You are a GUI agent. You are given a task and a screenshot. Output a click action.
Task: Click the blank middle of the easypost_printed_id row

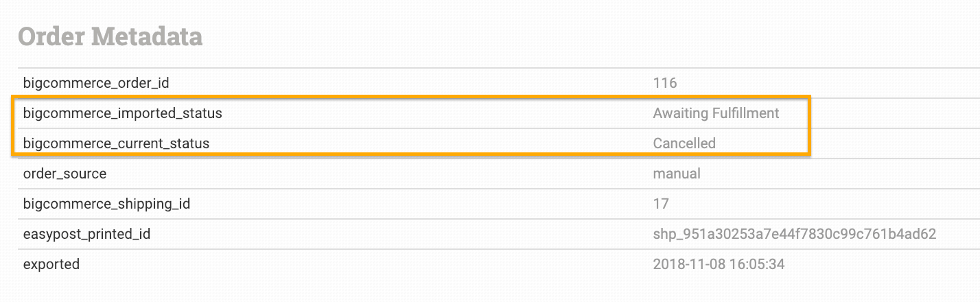click(398, 234)
